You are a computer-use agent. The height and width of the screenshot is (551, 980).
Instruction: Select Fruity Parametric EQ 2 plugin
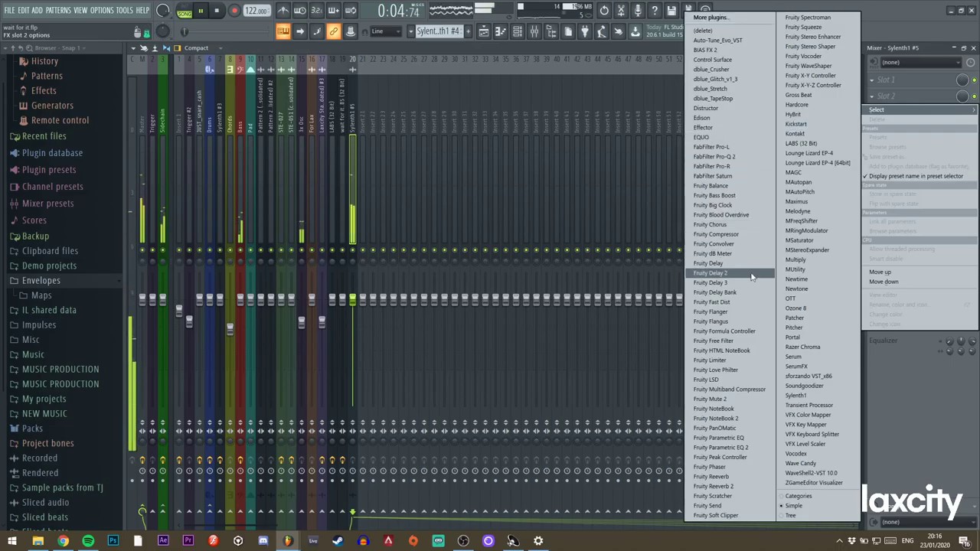coord(729,448)
